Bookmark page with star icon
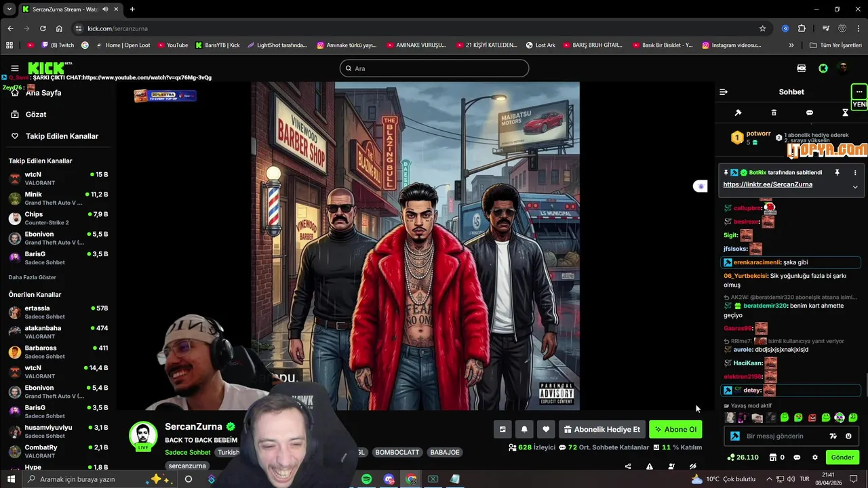This screenshot has width=868, height=488. tap(762, 28)
